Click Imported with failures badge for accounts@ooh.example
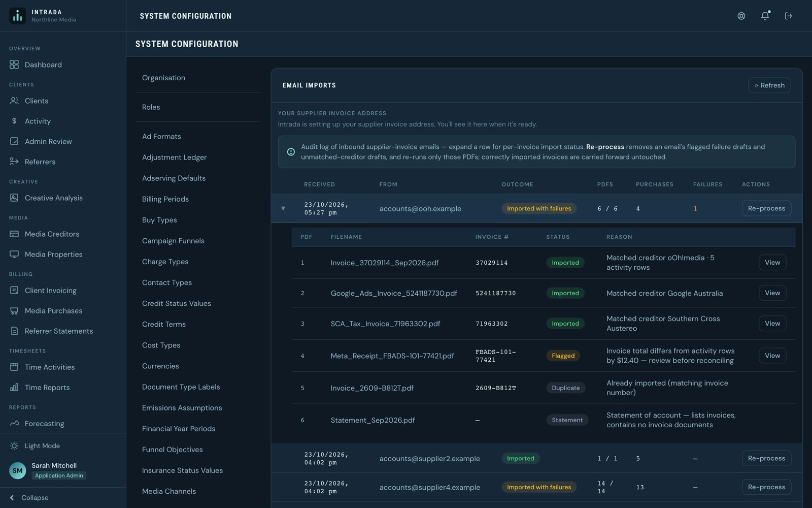 (539, 208)
